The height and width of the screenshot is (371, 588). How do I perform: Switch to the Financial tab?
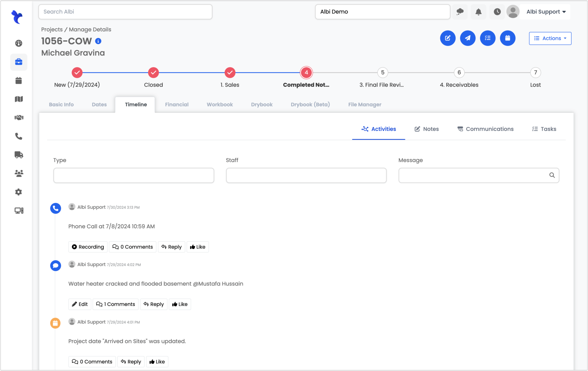point(177,104)
